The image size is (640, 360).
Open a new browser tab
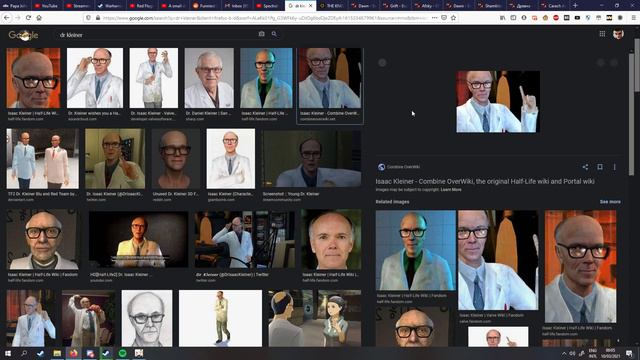point(576,6)
